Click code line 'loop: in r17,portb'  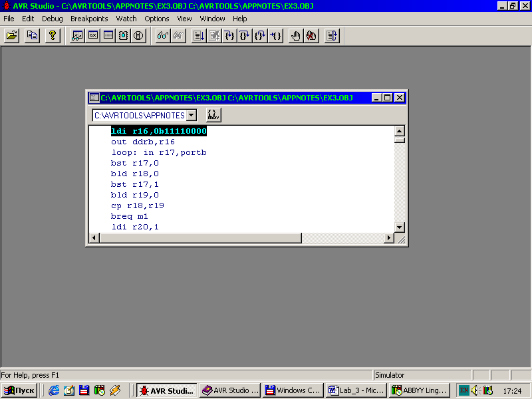pos(159,152)
